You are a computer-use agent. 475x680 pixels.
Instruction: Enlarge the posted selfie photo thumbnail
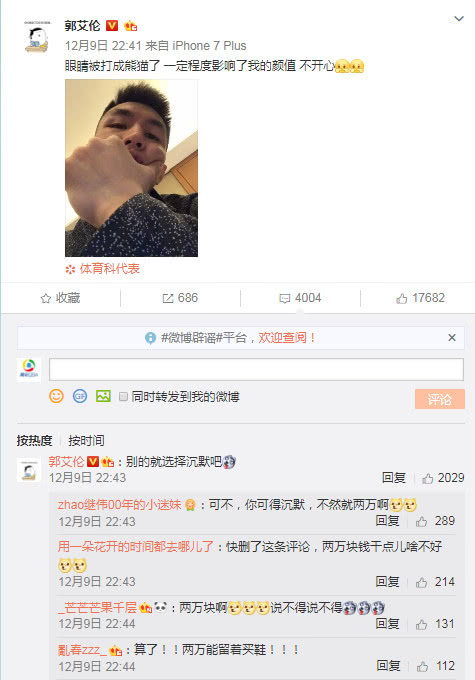click(x=131, y=168)
